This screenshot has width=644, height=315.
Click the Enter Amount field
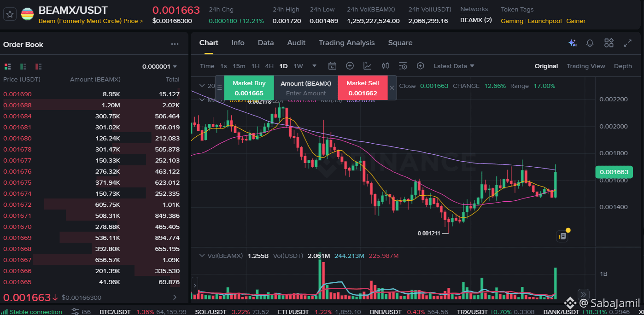tap(306, 93)
